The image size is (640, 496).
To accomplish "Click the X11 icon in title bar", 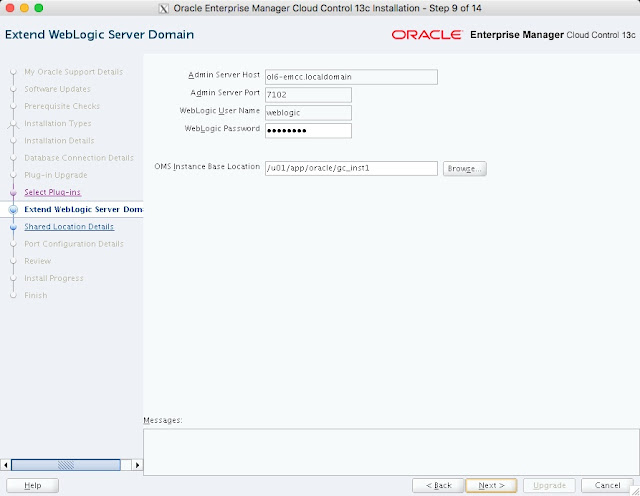I will (x=163, y=8).
